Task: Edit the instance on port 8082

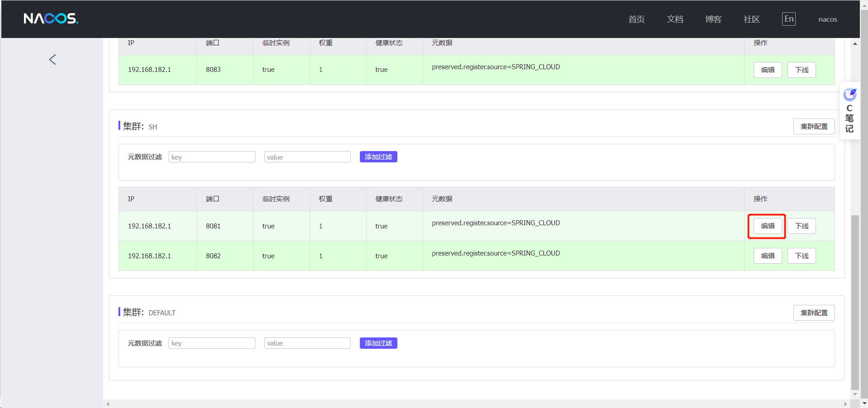Action: (768, 256)
